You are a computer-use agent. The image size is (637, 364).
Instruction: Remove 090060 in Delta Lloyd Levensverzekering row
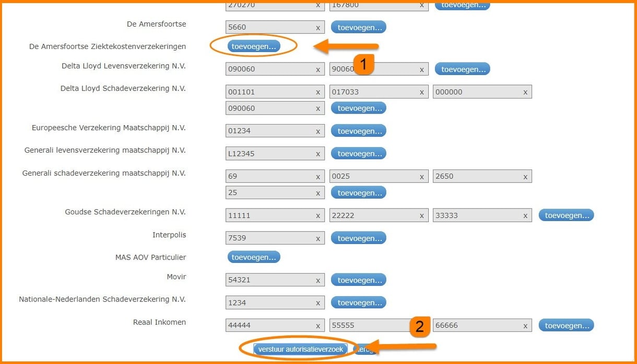(x=317, y=69)
